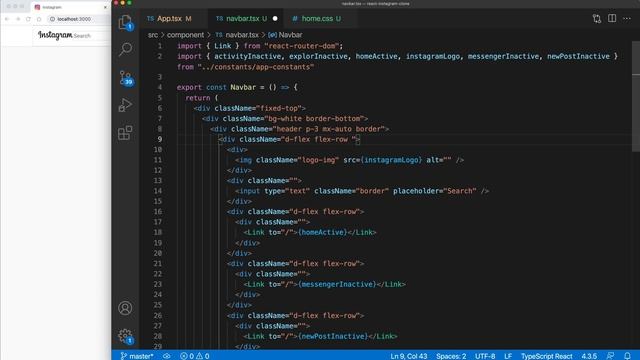
Task: Click explorInactive in import list
Action: pyautogui.click(x=318, y=56)
